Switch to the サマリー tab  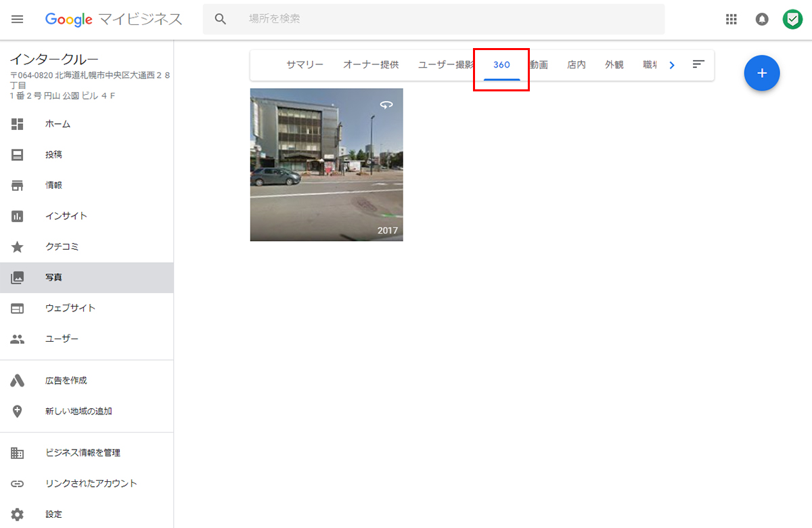click(x=304, y=65)
